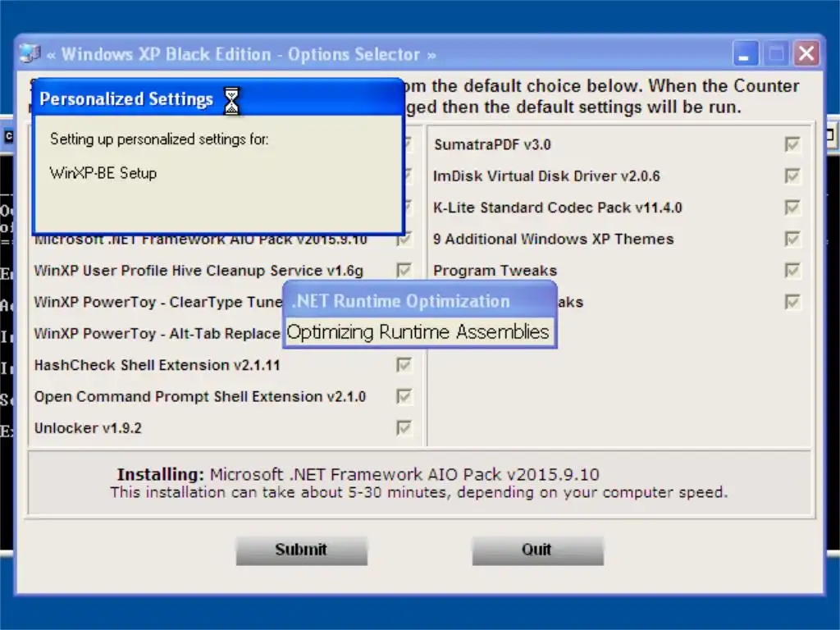This screenshot has width=840, height=630.
Task: Select WinXP PowerToy Alt-Tab Replacement label
Action: point(157,334)
